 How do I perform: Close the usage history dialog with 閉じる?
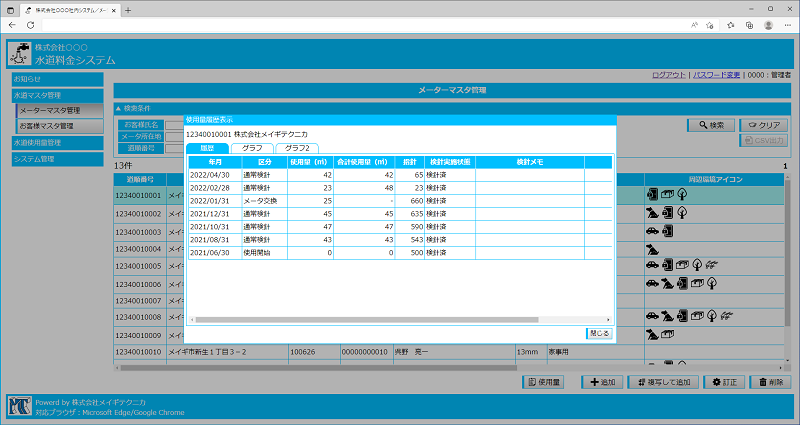(x=599, y=333)
